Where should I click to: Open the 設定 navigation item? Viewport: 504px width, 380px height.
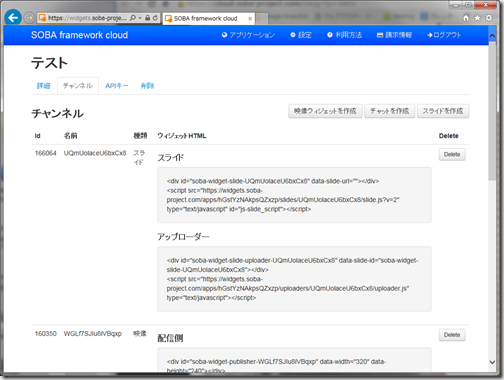point(301,35)
